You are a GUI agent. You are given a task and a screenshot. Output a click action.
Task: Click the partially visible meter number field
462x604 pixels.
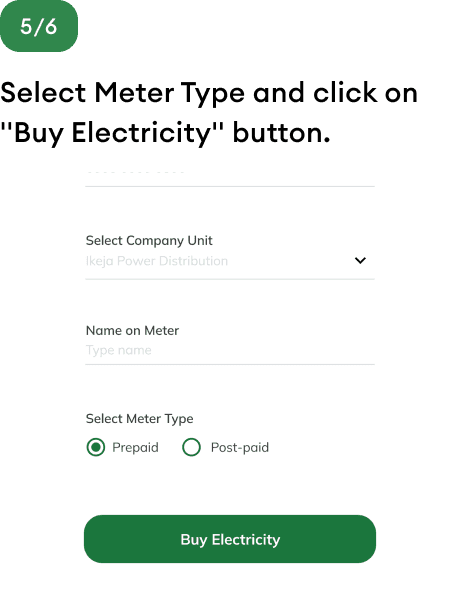pyautogui.click(x=230, y=176)
